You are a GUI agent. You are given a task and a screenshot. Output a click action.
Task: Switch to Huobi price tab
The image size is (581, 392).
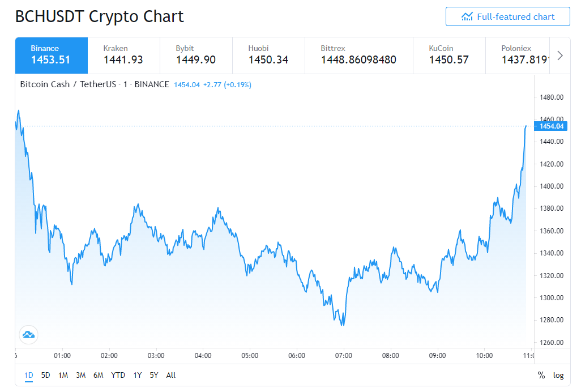coord(268,56)
